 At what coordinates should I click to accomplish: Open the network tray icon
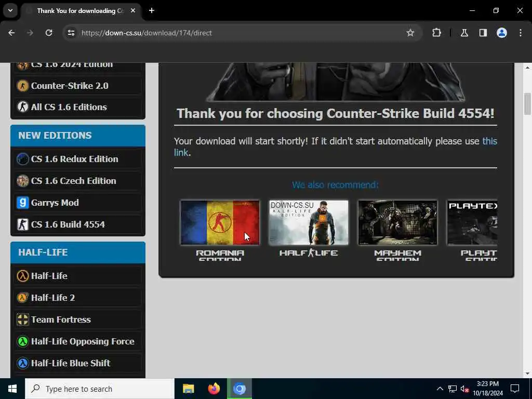coord(453,389)
